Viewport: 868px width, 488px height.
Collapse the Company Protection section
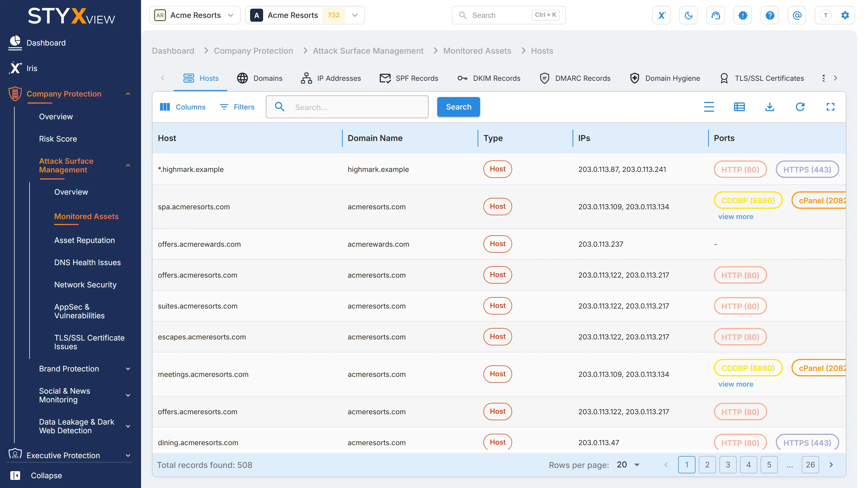(128, 94)
